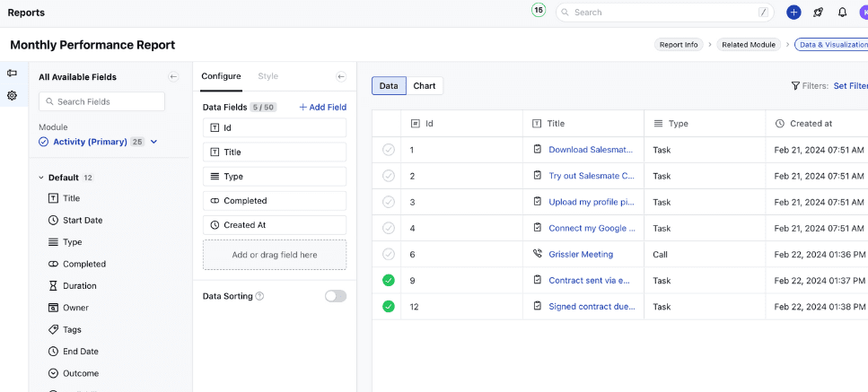This screenshot has width=868, height=392.
Task: Switch to the Configure tab
Action: pos(221,76)
